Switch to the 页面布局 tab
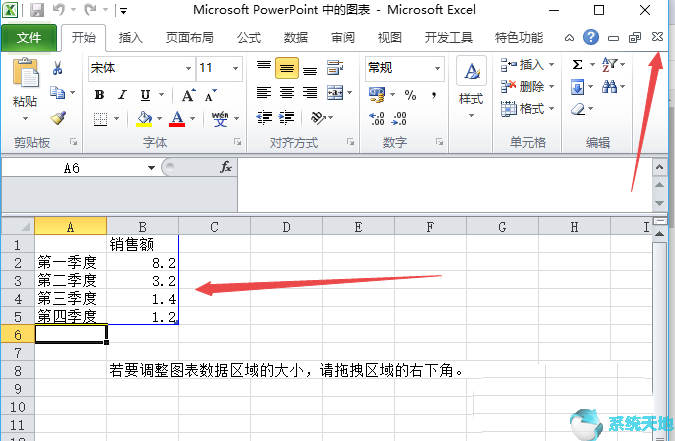 (x=190, y=38)
